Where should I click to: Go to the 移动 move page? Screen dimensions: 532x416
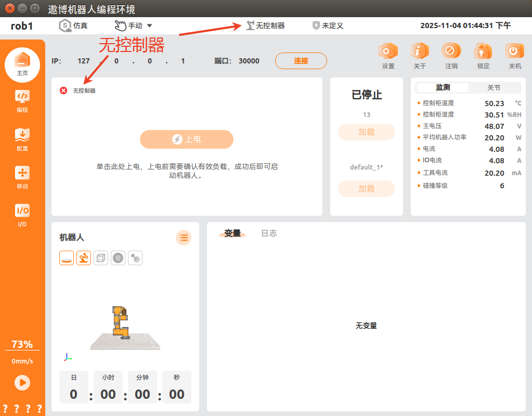[22, 177]
